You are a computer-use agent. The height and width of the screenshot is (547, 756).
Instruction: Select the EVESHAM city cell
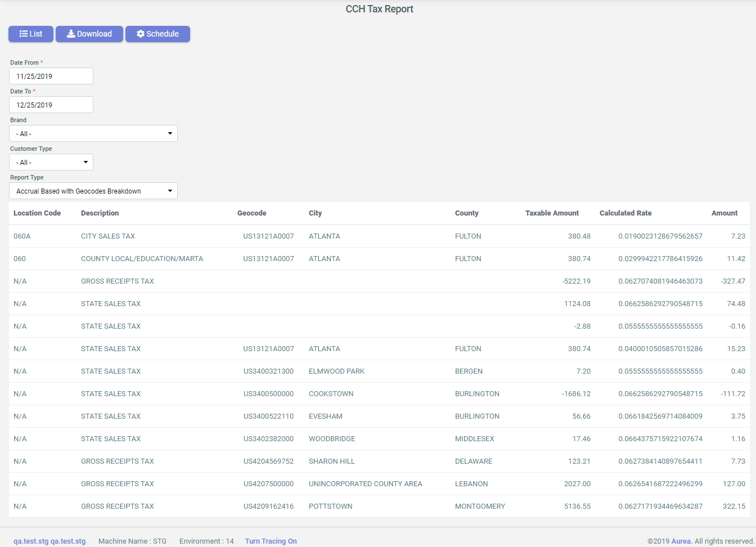coord(326,416)
